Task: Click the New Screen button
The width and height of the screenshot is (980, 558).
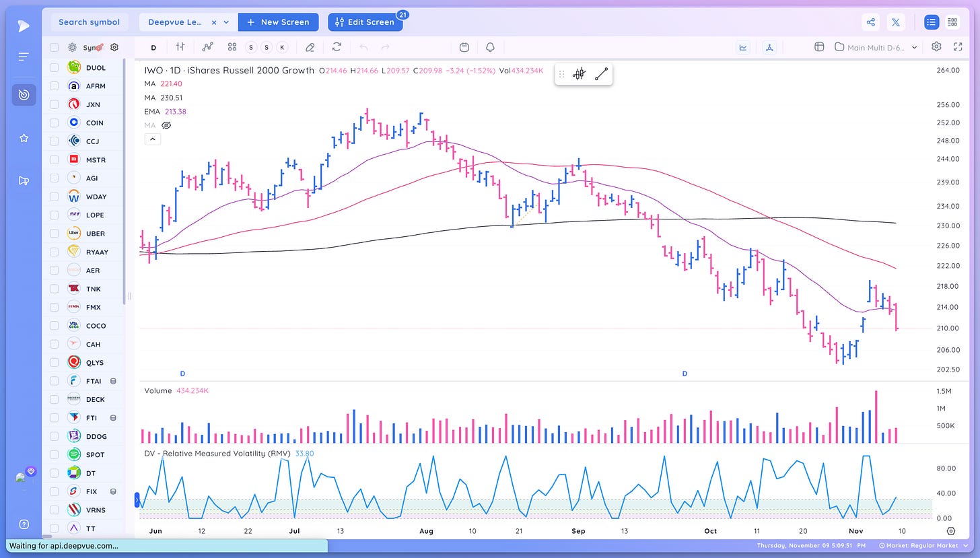Action: 278,22
